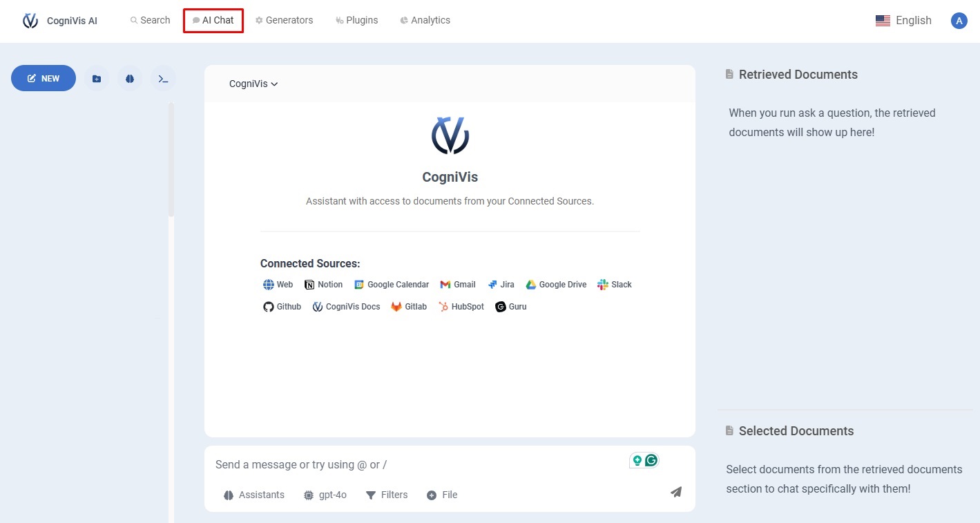Image resolution: width=980 pixels, height=523 pixels.
Task: Click the Grammarly icon in message box
Action: tap(651, 460)
